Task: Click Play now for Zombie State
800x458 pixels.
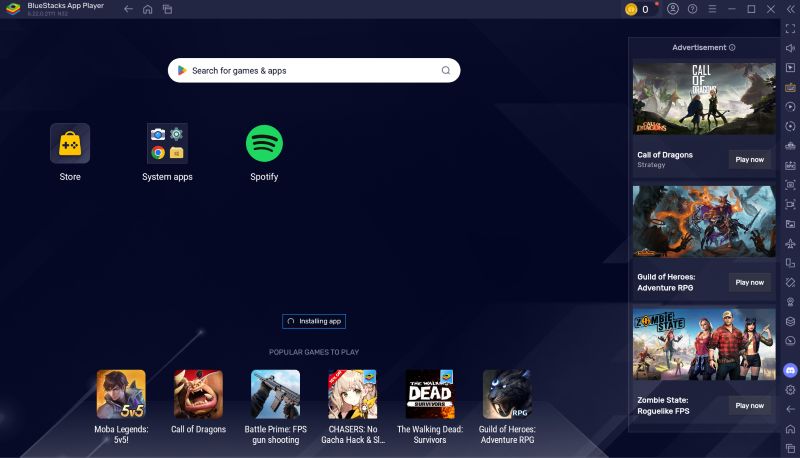Action: (749, 406)
